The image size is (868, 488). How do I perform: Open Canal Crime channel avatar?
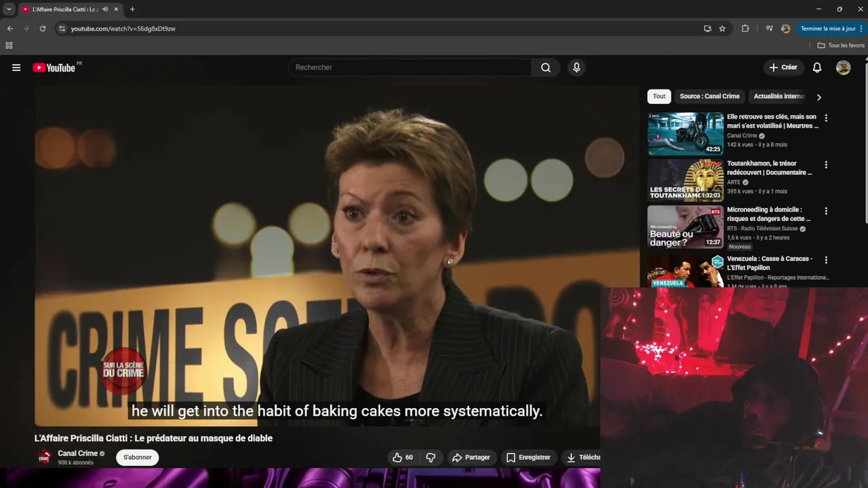pyautogui.click(x=45, y=457)
